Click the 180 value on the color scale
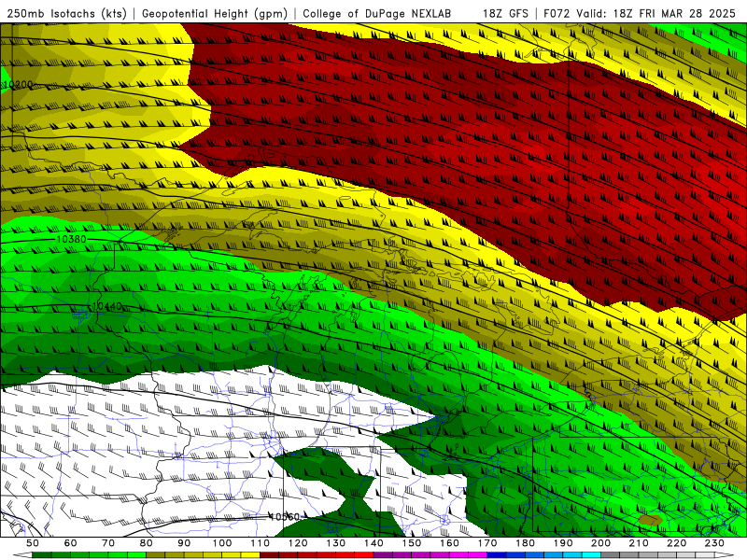Screen dimensions: 747x560 (x=526, y=543)
